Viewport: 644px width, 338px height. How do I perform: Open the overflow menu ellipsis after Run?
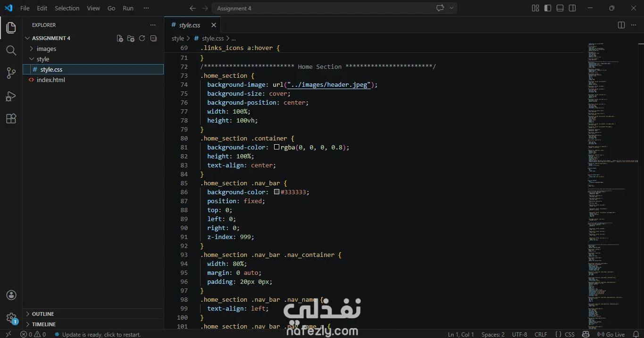tap(146, 8)
